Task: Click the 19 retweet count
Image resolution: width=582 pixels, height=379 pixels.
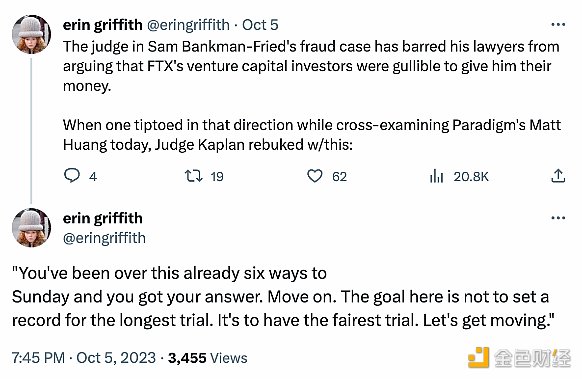Action: pos(217,176)
